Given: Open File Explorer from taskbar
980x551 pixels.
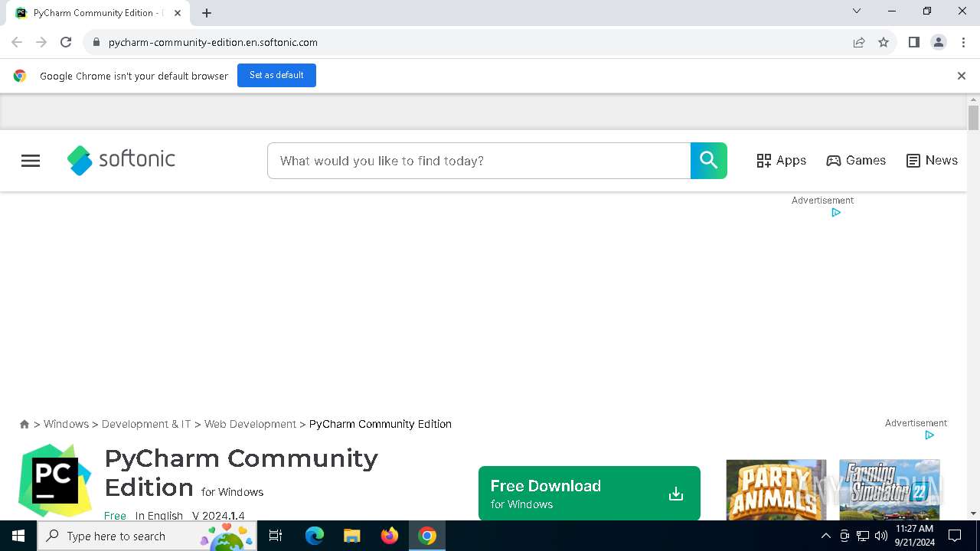Looking at the screenshot, I should click(x=352, y=536).
